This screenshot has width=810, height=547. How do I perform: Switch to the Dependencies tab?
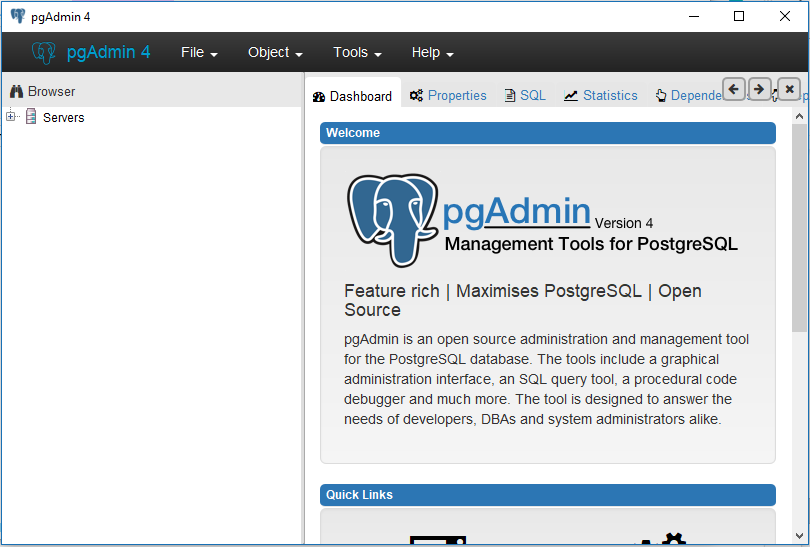(689, 96)
